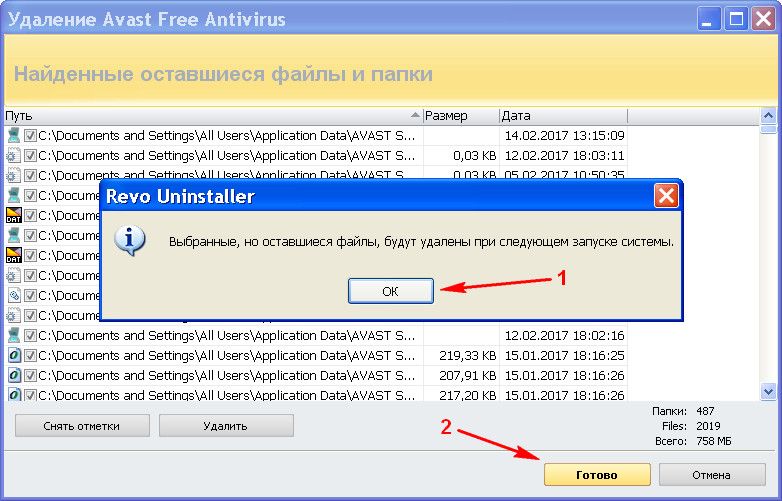Click the white page icon with the blue link emblem

pyautogui.click(x=13, y=295)
